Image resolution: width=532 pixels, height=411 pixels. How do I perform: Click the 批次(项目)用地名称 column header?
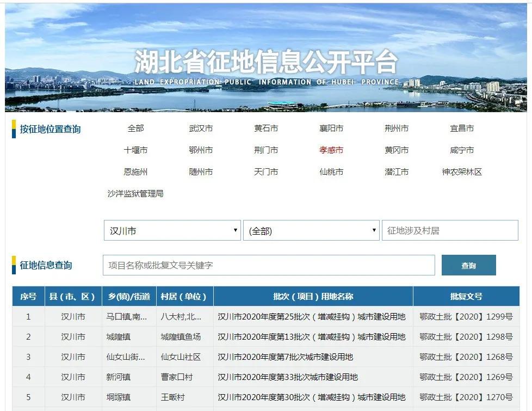pos(313,296)
